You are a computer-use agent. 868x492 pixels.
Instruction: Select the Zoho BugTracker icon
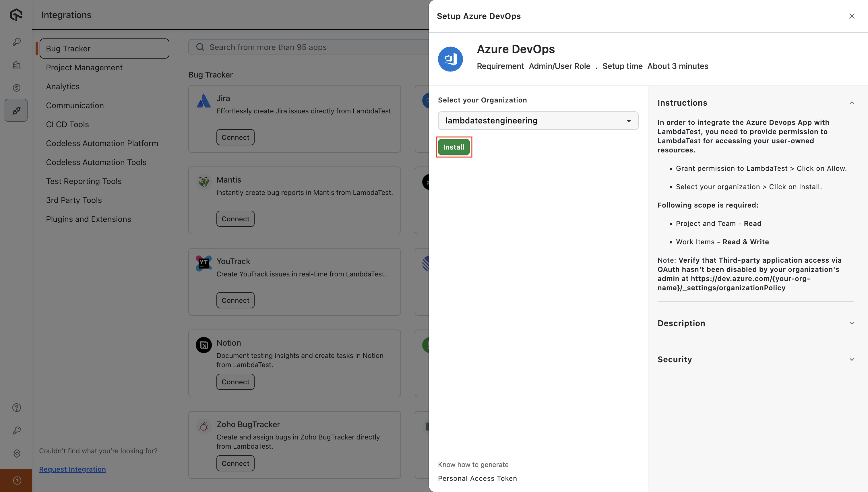pos(204,427)
